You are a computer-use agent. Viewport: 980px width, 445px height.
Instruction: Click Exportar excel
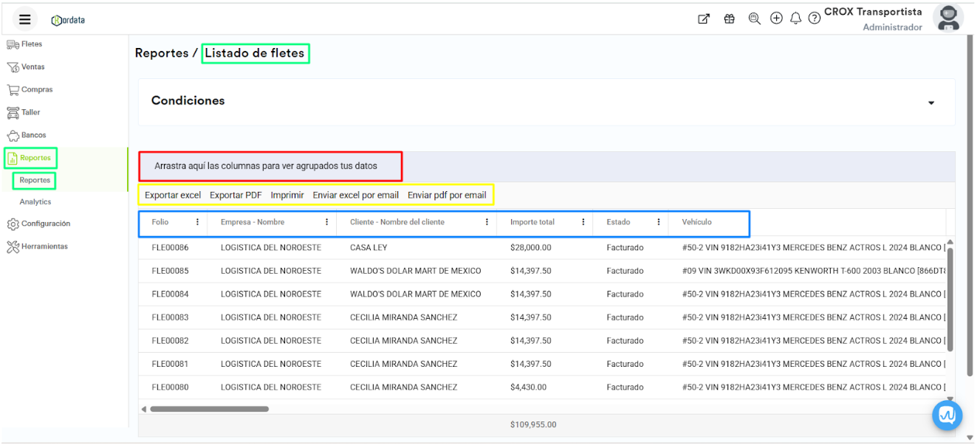(173, 196)
